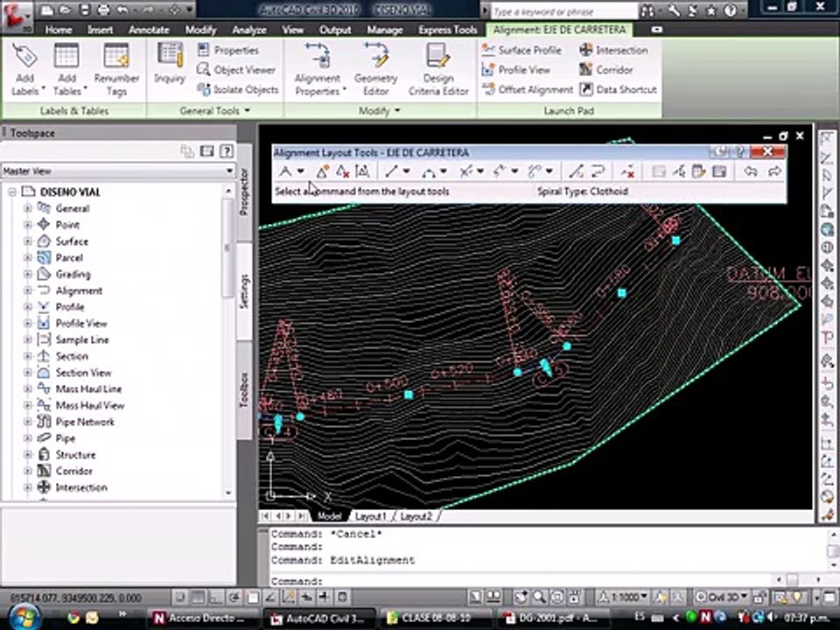Switch to CLASE 08-08-10 taskbar window
Image resolution: width=840 pixels, height=630 pixels.
(x=435, y=619)
